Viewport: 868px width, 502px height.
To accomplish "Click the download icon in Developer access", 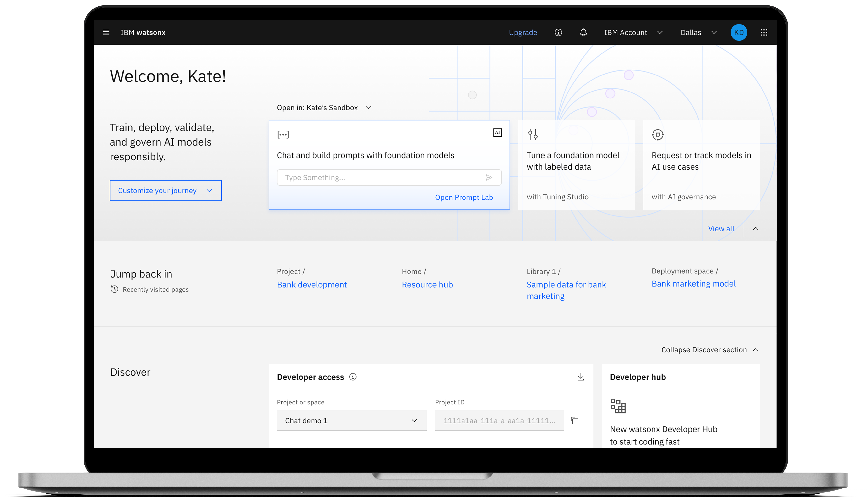I will click(x=581, y=377).
